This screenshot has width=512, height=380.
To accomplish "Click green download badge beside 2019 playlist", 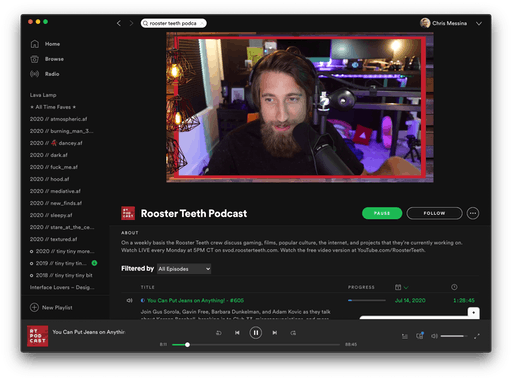I will point(95,263).
